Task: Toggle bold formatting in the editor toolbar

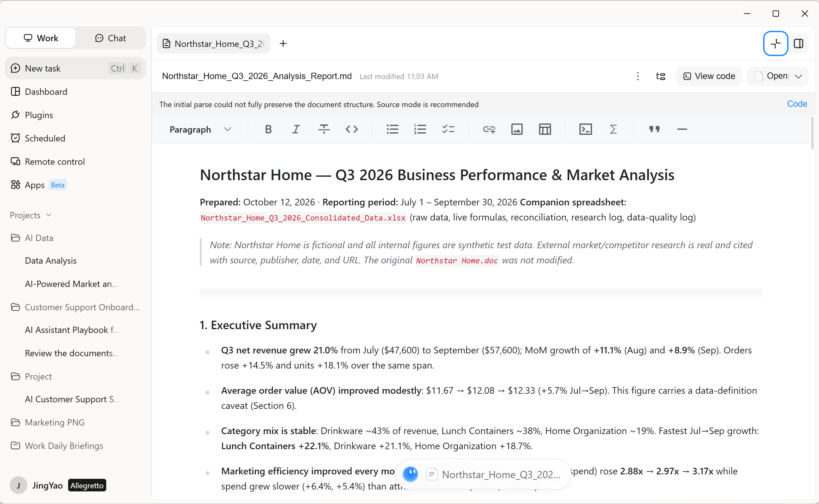Action: pyautogui.click(x=268, y=129)
